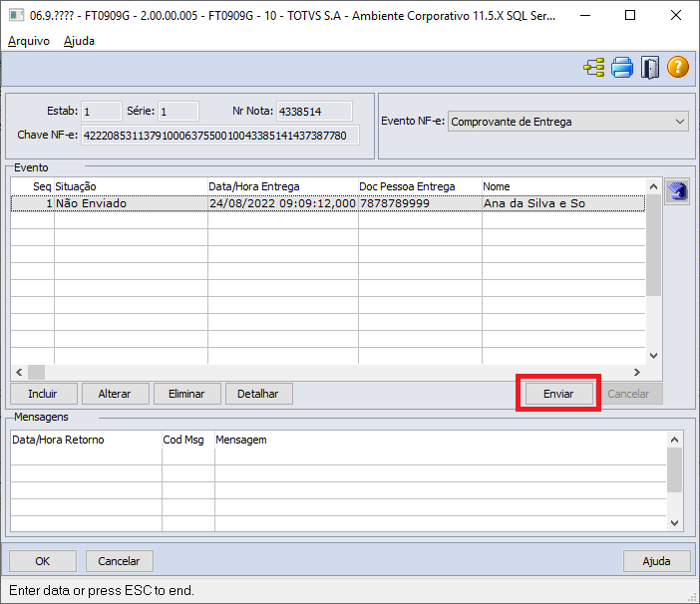The height and width of the screenshot is (604, 700).
Task: Click the disabled Cancelar event button
Action: click(x=628, y=394)
